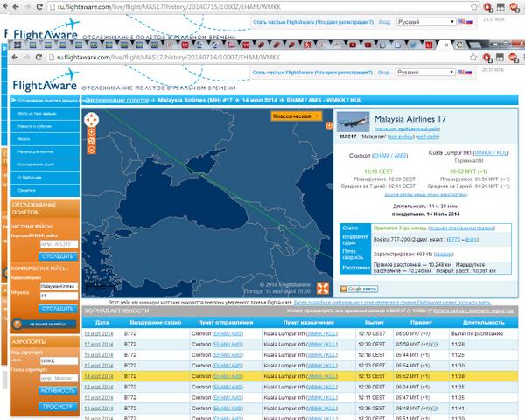Click the Вход login link in the front window
This screenshot has width=525, height=420.
384,73
